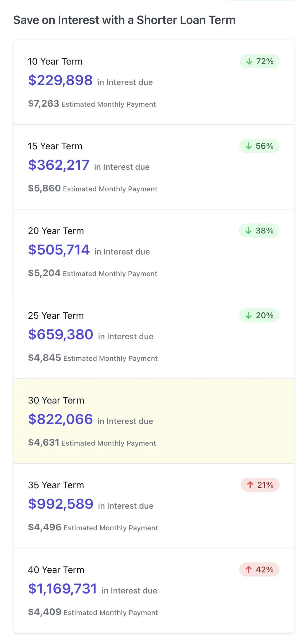Image resolution: width=306 pixels, height=644 pixels.
Task: Select the 35 Year Term heading
Action: [x=56, y=485]
